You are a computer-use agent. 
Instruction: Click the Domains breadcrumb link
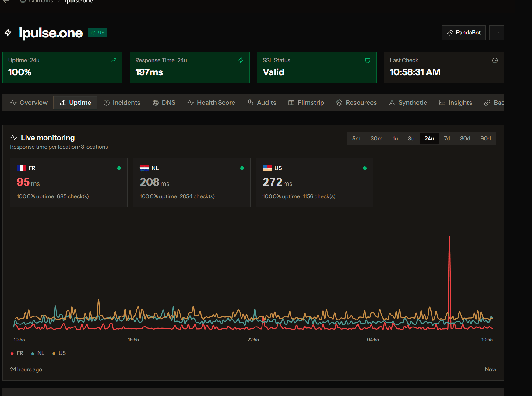pos(37,1)
